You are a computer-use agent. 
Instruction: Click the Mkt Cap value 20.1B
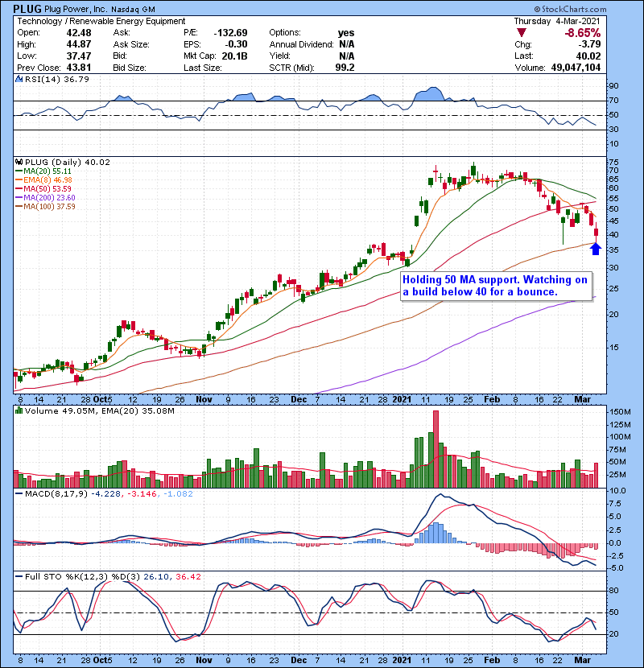tap(233, 56)
